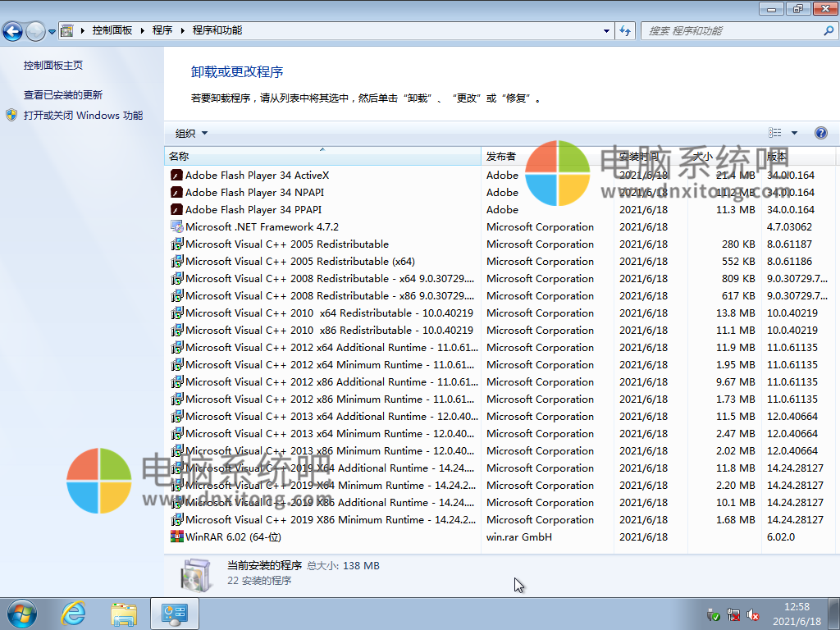Select 程序和功能 in the address breadcrumb
This screenshot has width=840, height=630.
(217, 30)
